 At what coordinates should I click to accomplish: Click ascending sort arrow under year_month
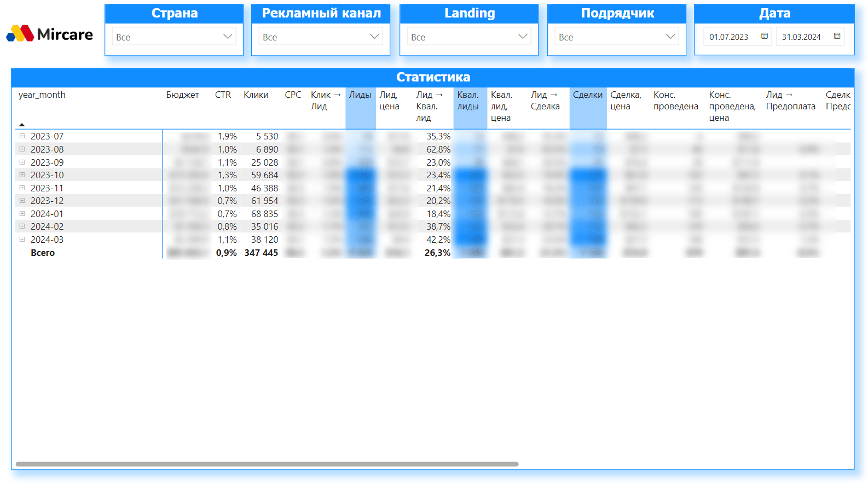coord(22,125)
